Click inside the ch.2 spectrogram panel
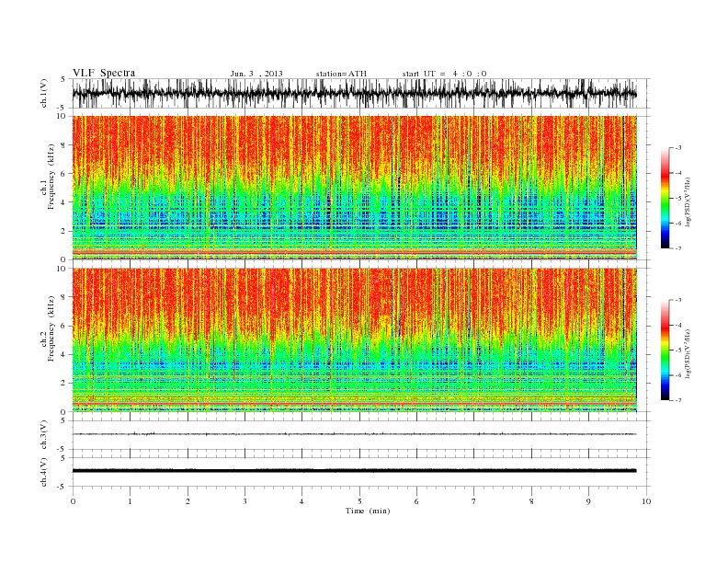 tap(354, 340)
